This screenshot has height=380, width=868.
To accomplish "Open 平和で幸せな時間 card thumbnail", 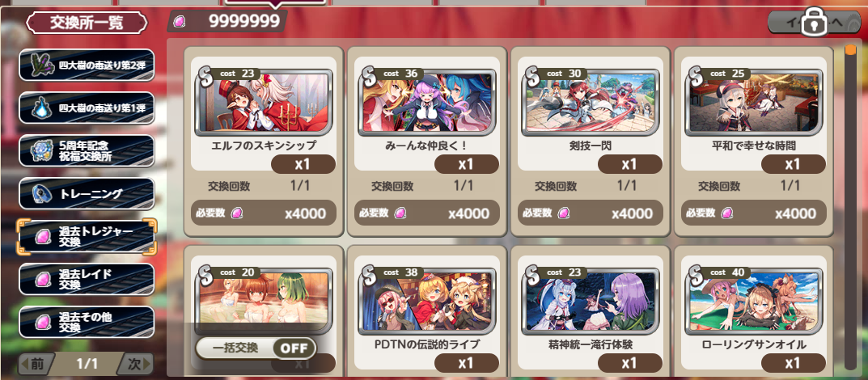I will [x=753, y=101].
